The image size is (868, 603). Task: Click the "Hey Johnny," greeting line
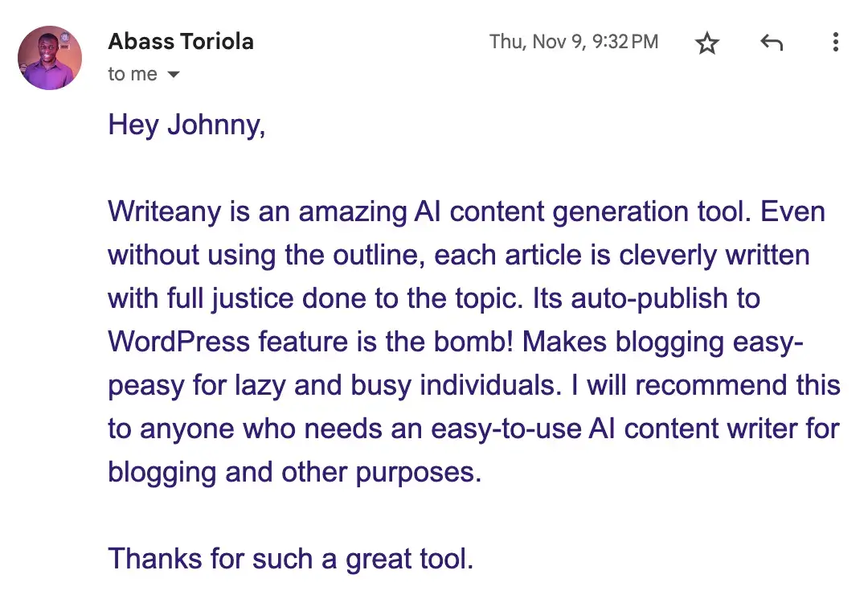(186, 125)
